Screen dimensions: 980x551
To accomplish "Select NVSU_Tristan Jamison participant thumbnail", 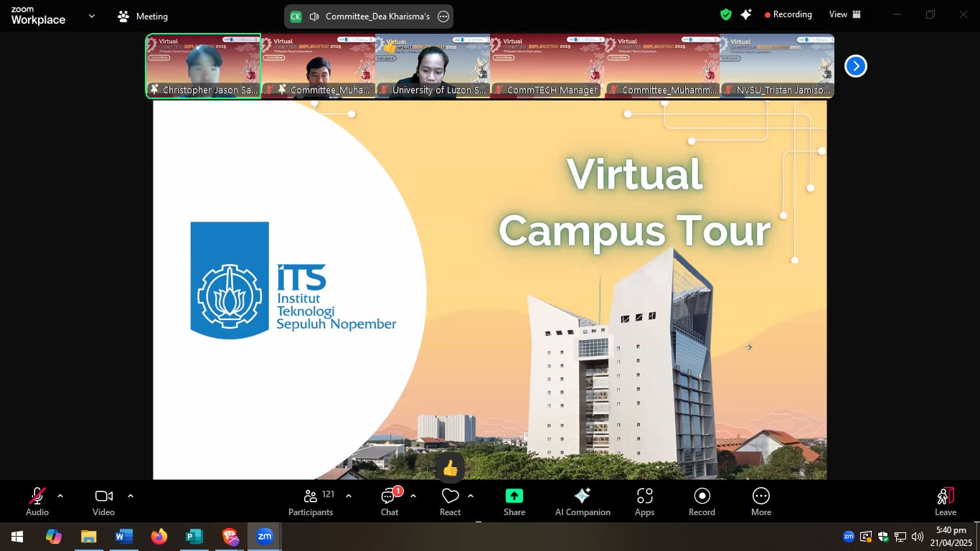I will pos(777,66).
